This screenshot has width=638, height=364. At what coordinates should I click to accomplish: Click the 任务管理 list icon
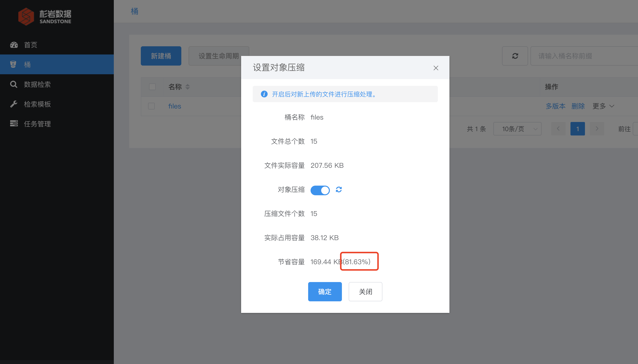pyautogui.click(x=14, y=123)
